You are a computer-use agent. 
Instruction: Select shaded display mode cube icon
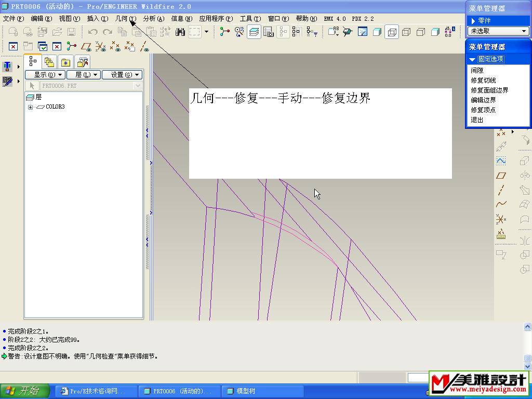pos(435,32)
